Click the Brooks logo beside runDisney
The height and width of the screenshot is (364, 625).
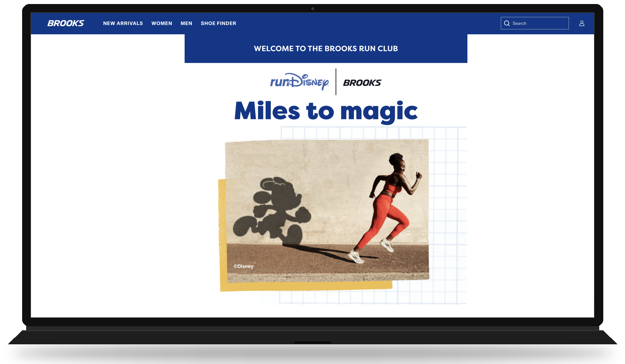tap(362, 83)
